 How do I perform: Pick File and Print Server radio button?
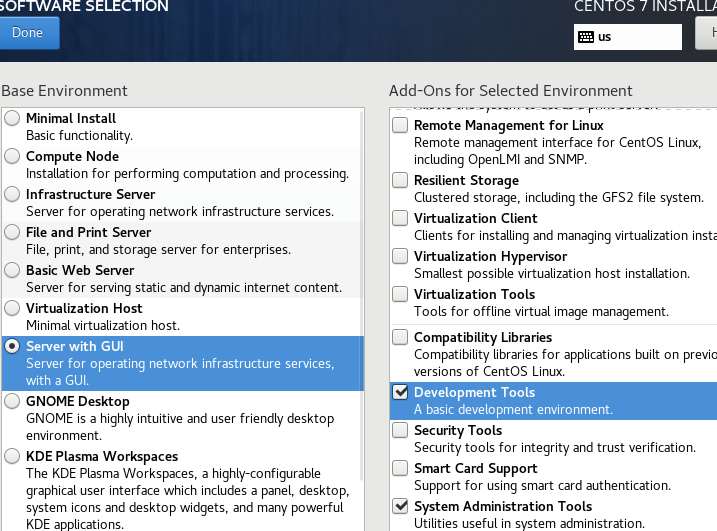tap(12, 233)
